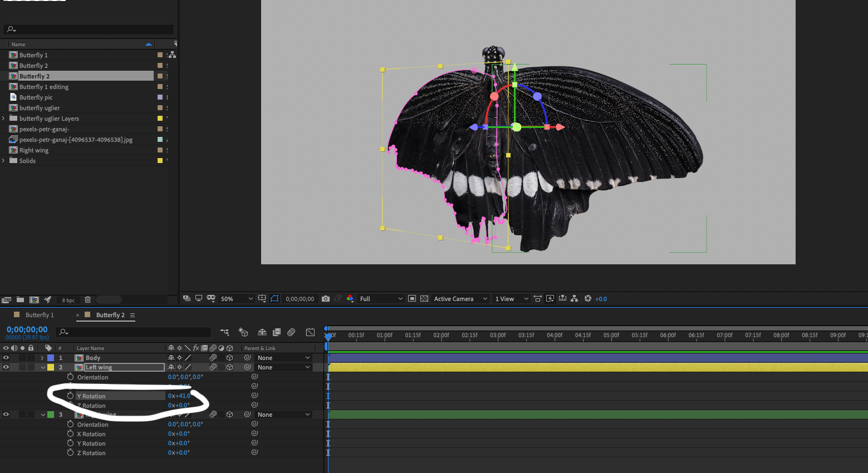The height and width of the screenshot is (473, 868).
Task: Toggle the 3D switch on Left wing layer
Action: click(x=230, y=367)
